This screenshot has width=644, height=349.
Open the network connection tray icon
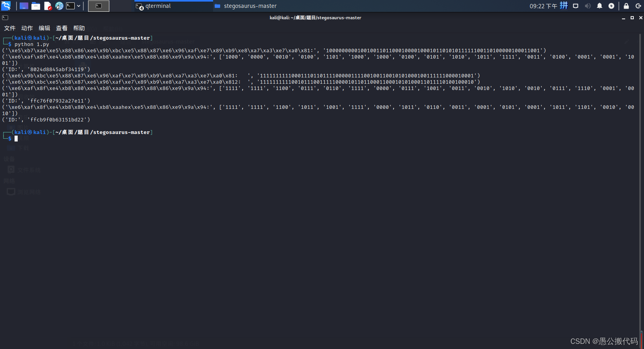point(576,6)
